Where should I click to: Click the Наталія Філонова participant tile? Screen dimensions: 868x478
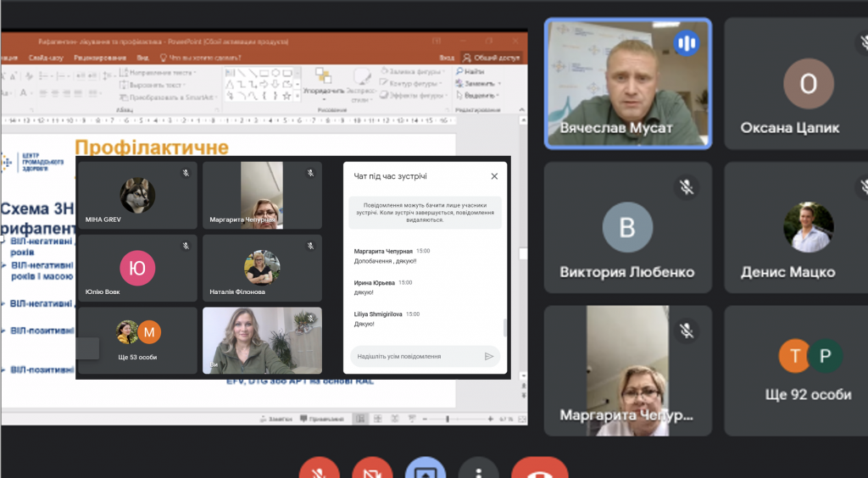coord(262,268)
